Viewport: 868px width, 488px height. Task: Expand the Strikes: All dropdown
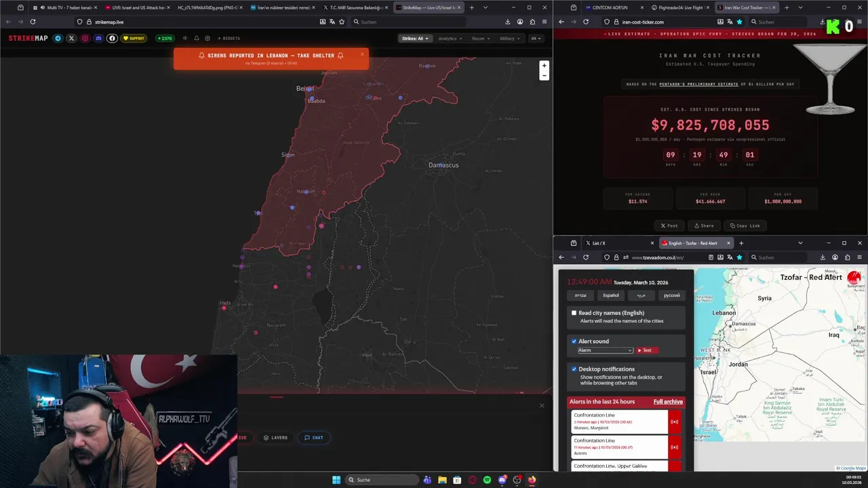point(415,39)
